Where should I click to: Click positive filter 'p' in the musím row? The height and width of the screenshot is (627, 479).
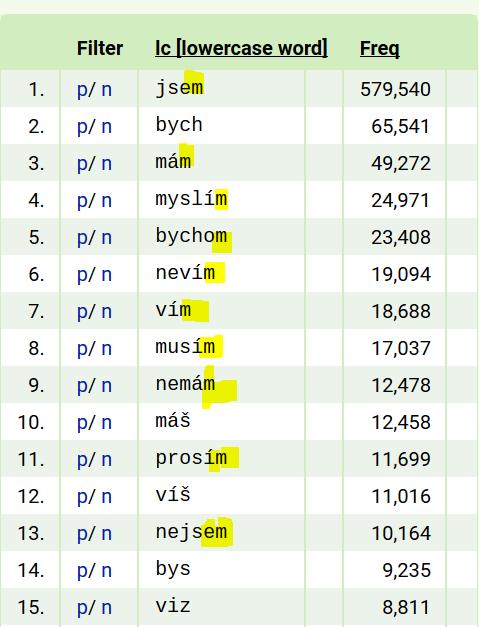click(x=82, y=349)
